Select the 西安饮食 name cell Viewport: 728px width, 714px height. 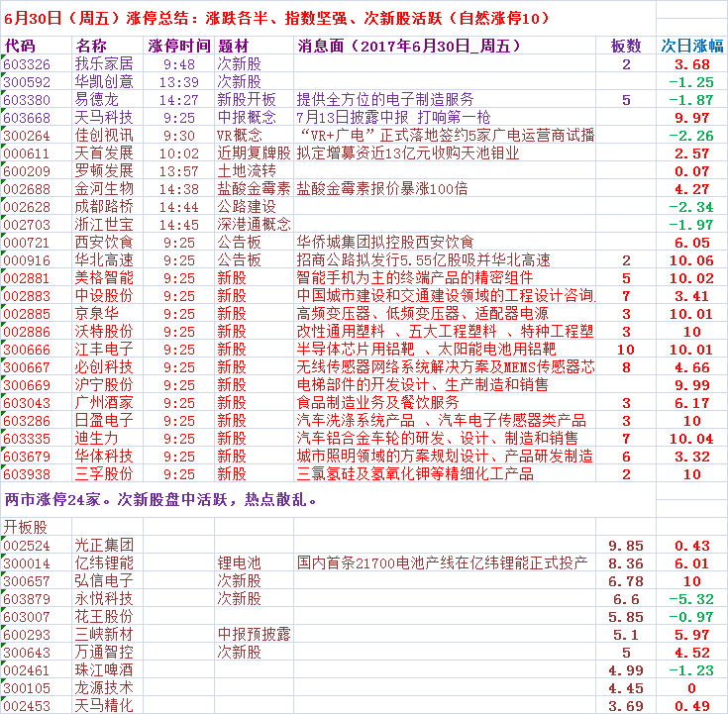(x=107, y=243)
